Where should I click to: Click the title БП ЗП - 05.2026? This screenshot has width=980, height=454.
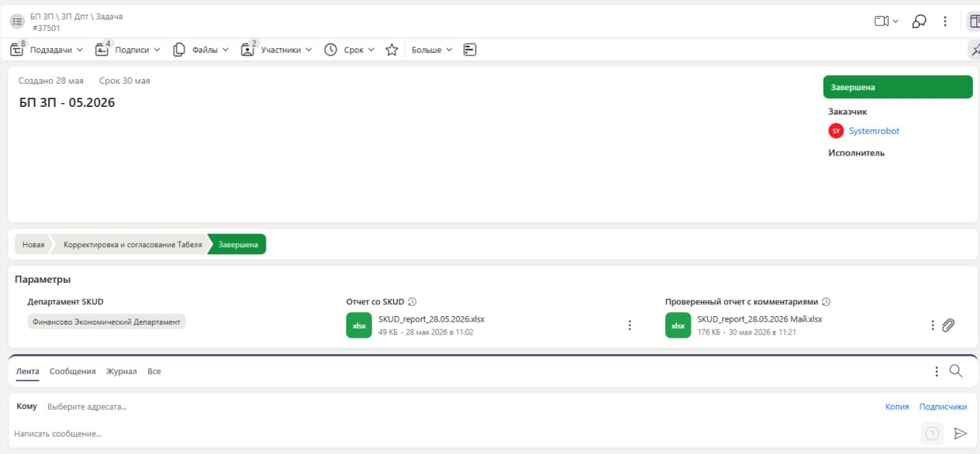(67, 101)
